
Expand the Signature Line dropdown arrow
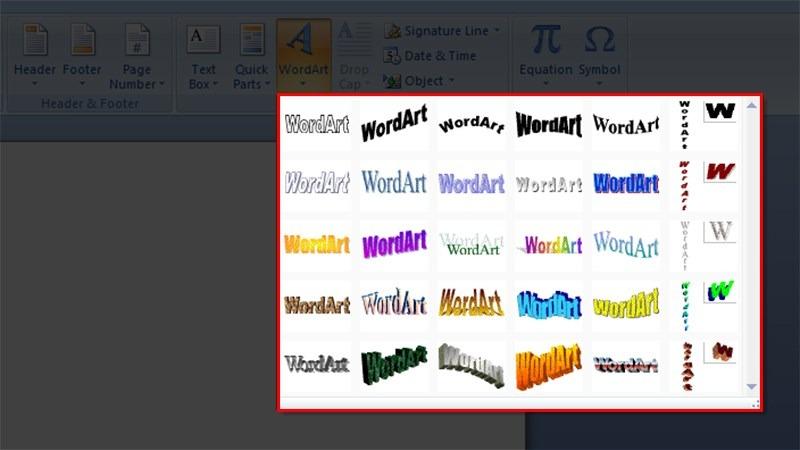[x=497, y=31]
